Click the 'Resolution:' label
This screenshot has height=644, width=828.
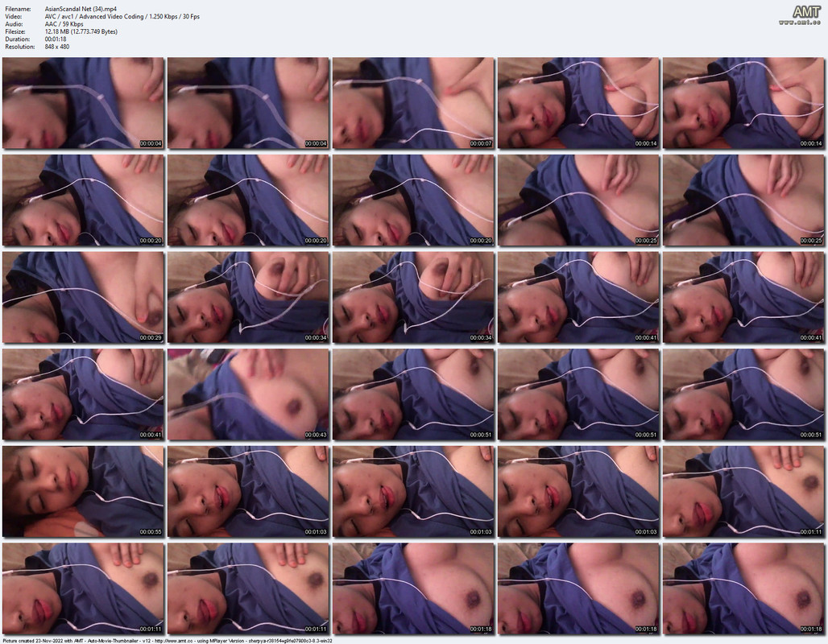point(20,47)
